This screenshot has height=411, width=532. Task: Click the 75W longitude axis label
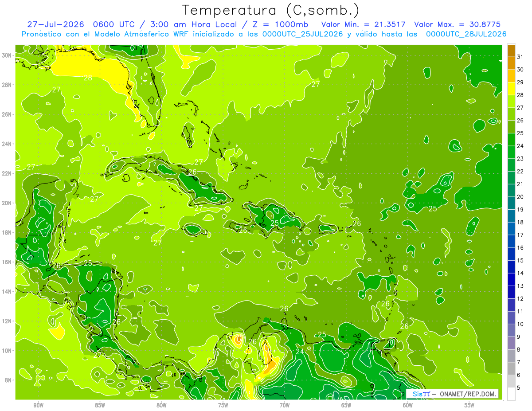223,405
